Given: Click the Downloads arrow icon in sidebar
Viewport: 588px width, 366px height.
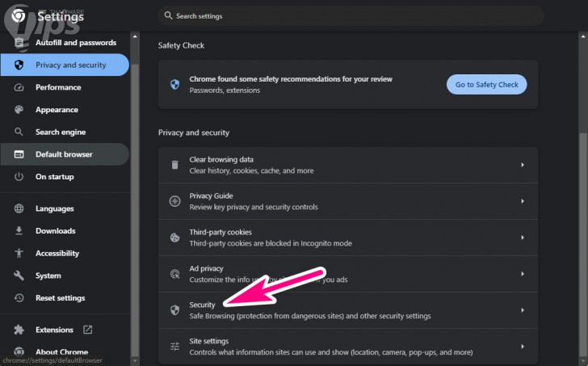Looking at the screenshot, I should (x=19, y=230).
